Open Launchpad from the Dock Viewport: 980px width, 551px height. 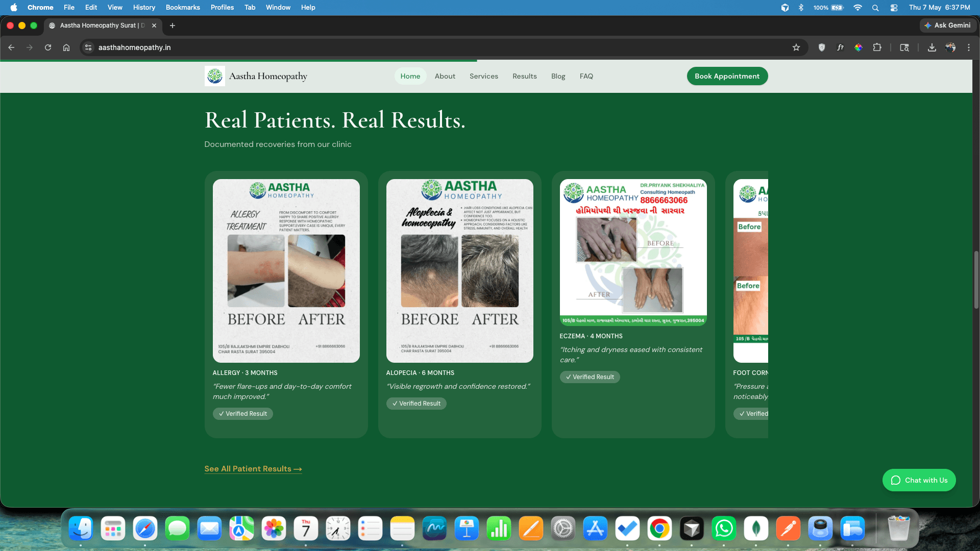113,528
